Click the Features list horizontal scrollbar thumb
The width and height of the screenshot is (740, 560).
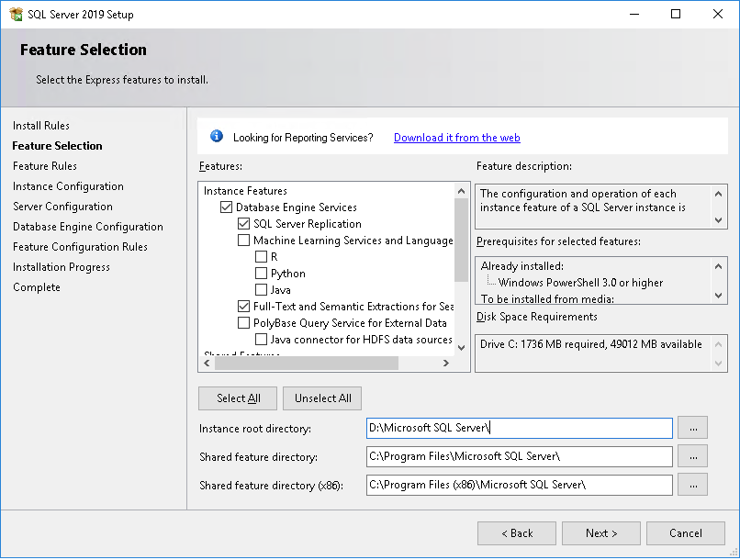click(307, 363)
